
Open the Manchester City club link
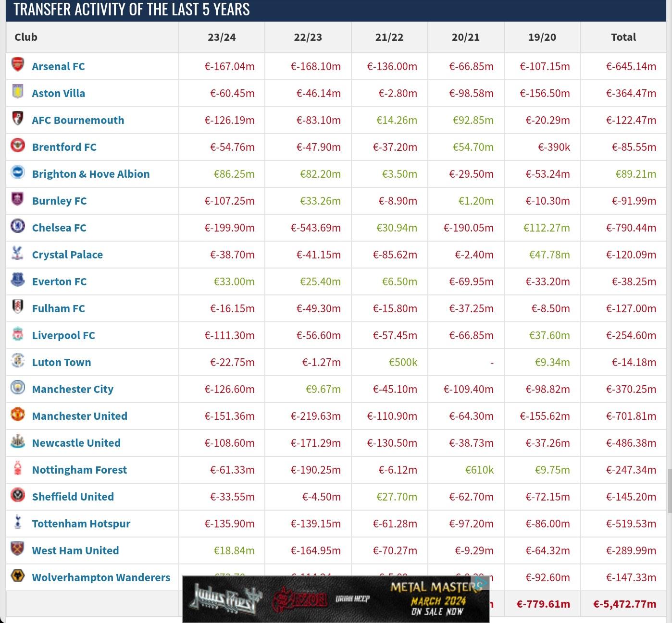[73, 389]
